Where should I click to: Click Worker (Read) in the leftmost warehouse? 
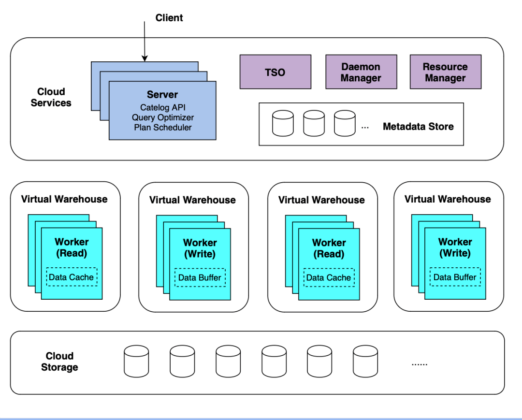tap(72, 247)
